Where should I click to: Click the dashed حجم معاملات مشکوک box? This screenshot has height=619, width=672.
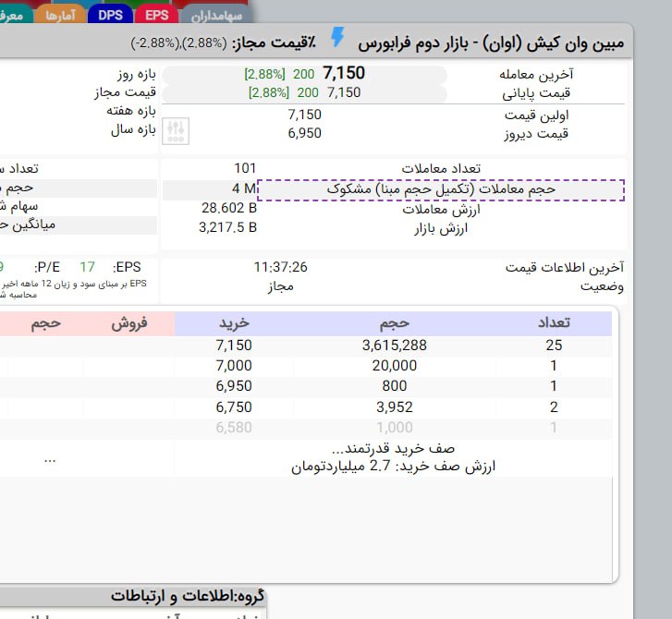pyautogui.click(x=441, y=189)
